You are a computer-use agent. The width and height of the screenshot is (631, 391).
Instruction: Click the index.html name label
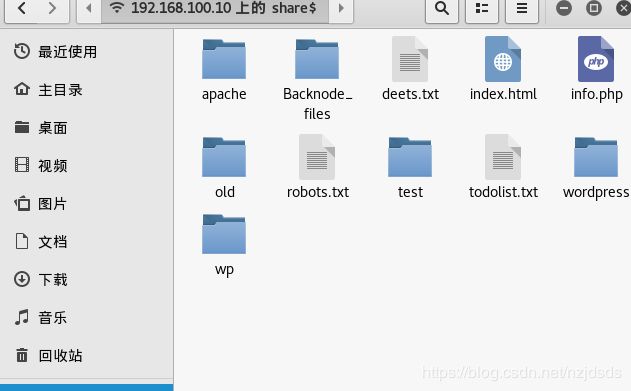(x=503, y=94)
